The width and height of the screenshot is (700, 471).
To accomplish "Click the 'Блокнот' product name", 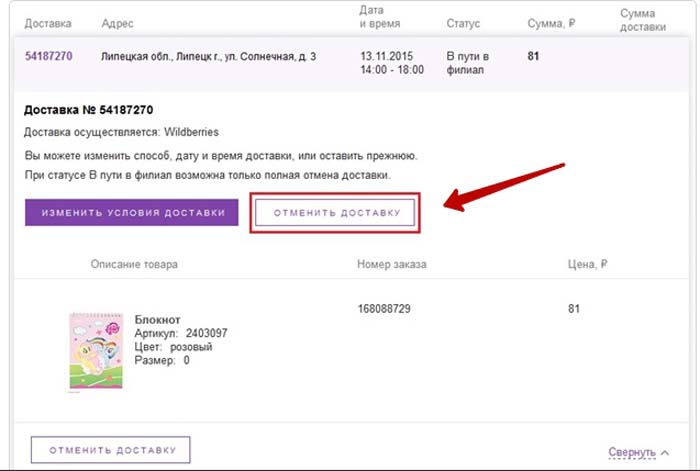I will [158, 320].
